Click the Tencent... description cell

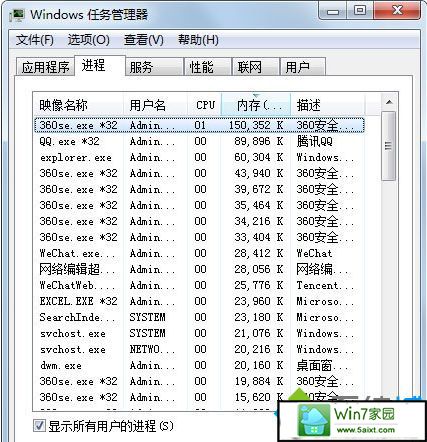[325, 285]
